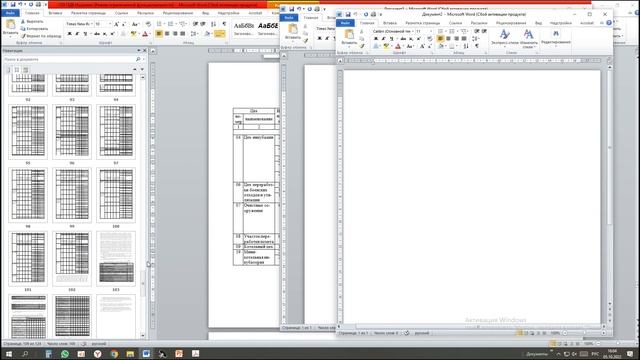Decrease indent in the front Document1 ribbon
This screenshot has width=640, height=360.
[476, 31]
